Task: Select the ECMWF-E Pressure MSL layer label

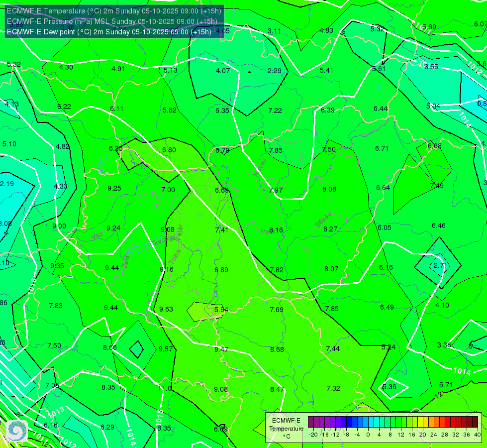Action: [112, 21]
